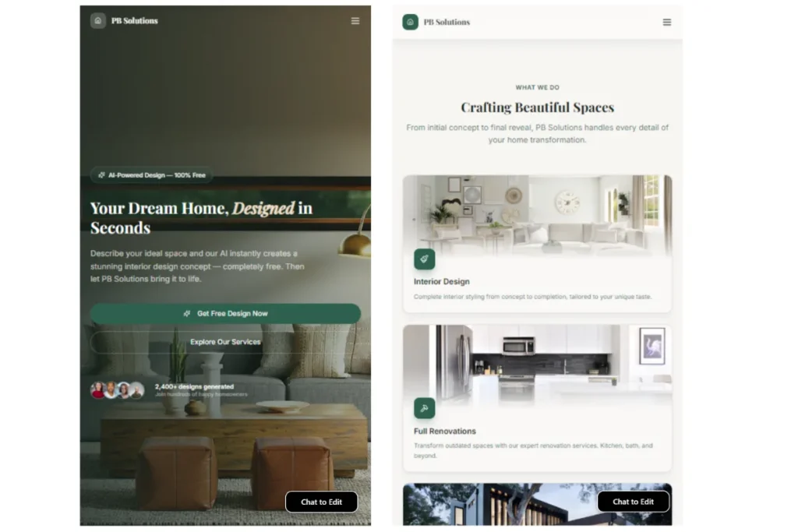The image size is (798, 532).
Task: Click the Explore Our Services button
Action: (225, 341)
